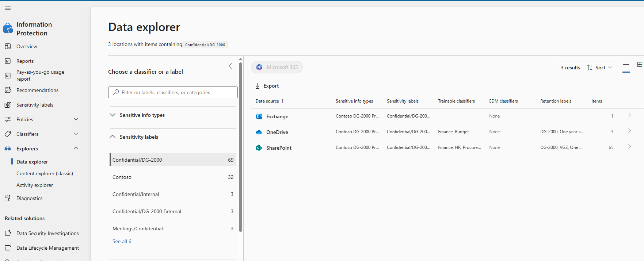Click the Trainable classifiers column header
Image resolution: width=644 pixels, height=261 pixels.
tap(456, 101)
